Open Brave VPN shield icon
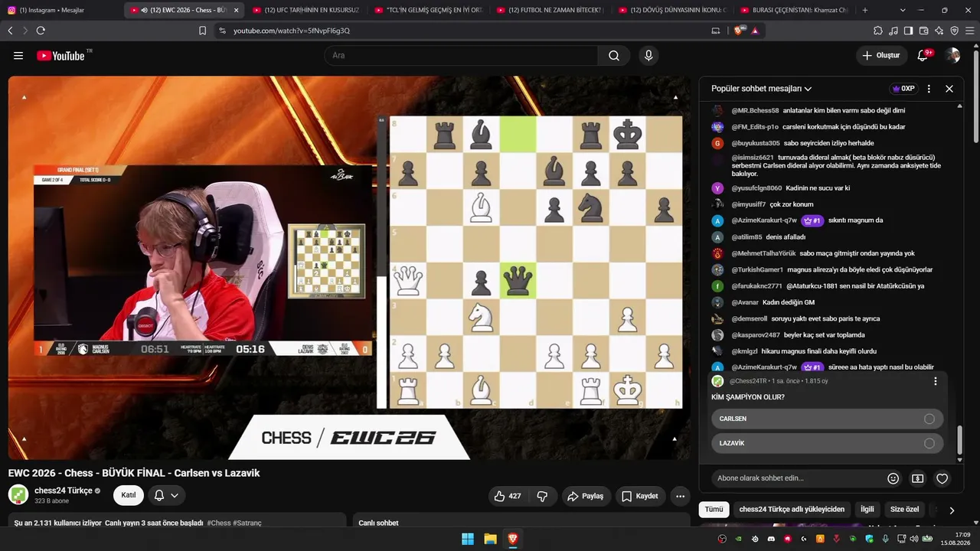Image resolution: width=980 pixels, height=551 pixels. 954,31
